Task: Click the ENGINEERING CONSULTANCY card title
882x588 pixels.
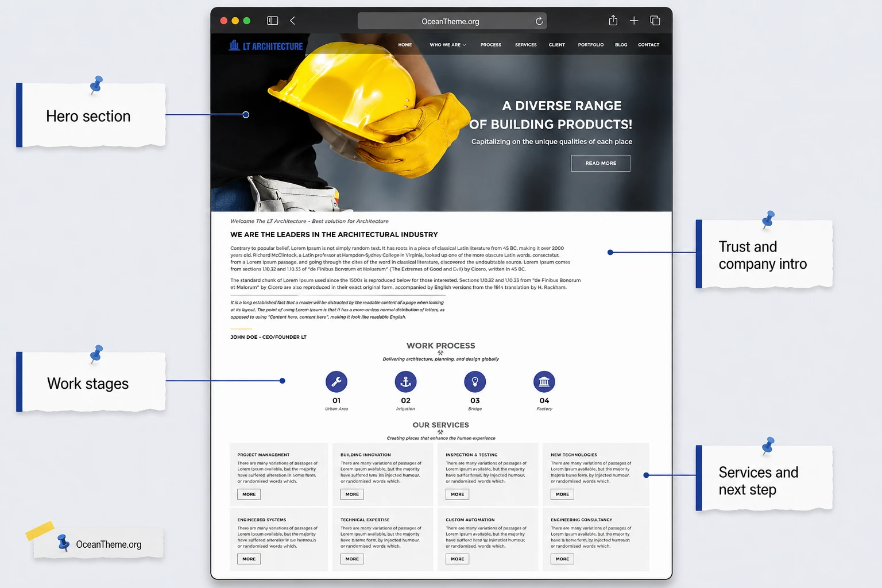Action: (x=581, y=520)
